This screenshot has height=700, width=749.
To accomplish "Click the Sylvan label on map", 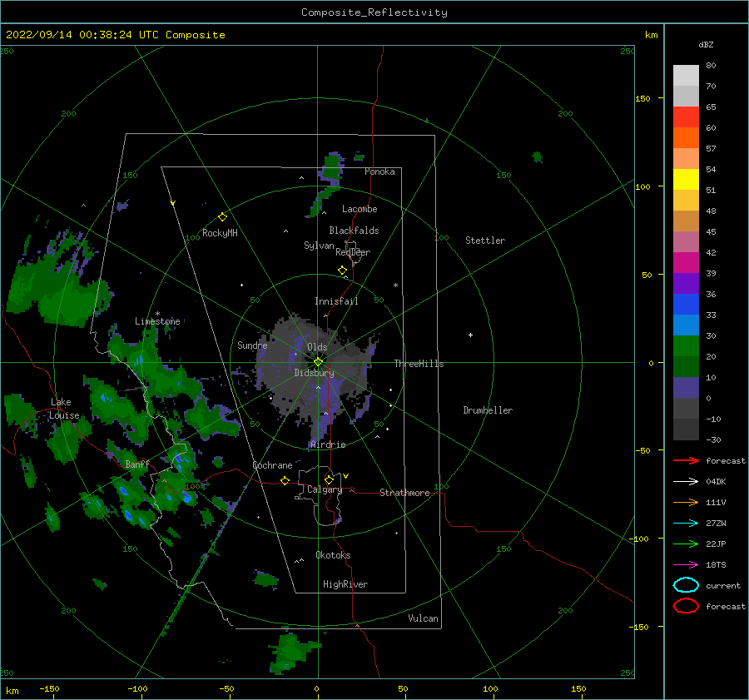I will [319, 246].
